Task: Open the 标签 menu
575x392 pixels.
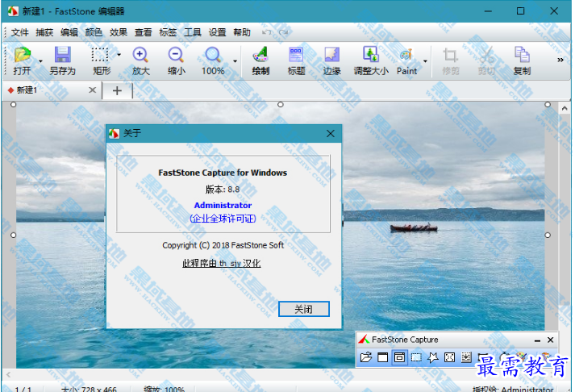Action: click(x=168, y=32)
